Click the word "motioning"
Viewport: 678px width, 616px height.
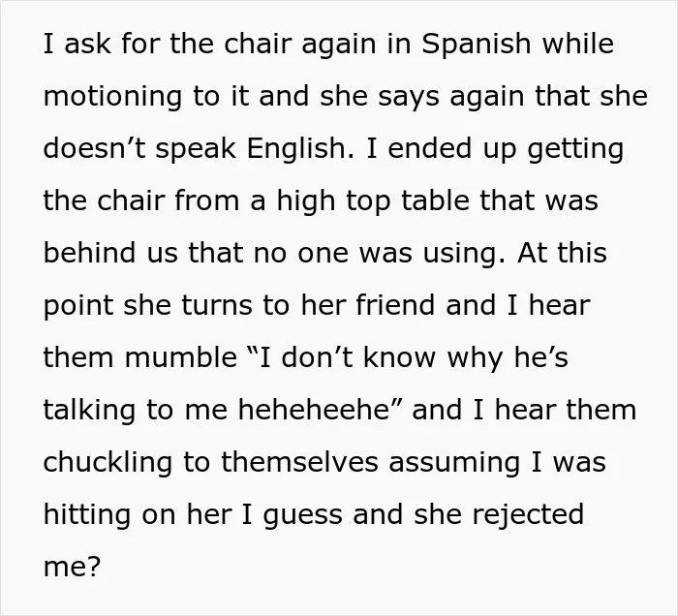(x=112, y=98)
